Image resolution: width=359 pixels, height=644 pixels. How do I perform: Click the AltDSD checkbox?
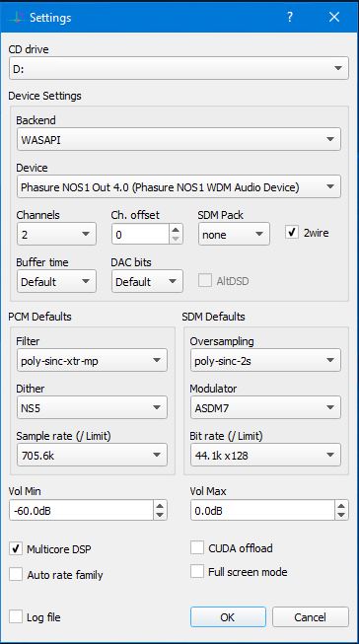205,281
